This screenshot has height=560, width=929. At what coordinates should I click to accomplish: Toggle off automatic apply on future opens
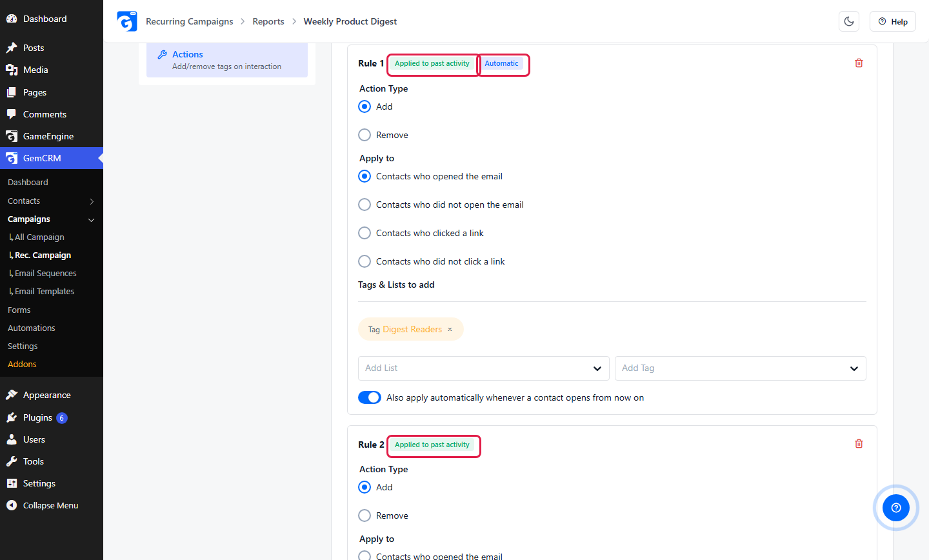click(x=370, y=397)
